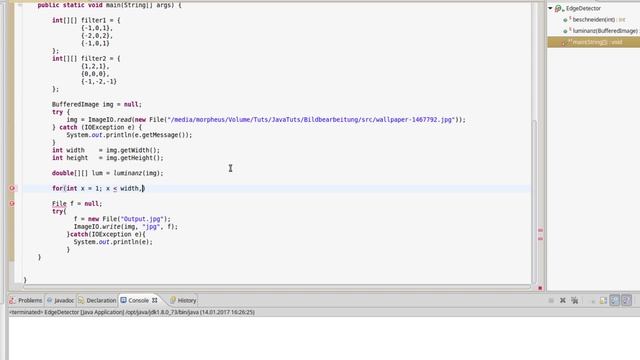Select beschneiden(int) in the Outline
The image size is (640, 360).
pyautogui.click(x=593, y=19)
